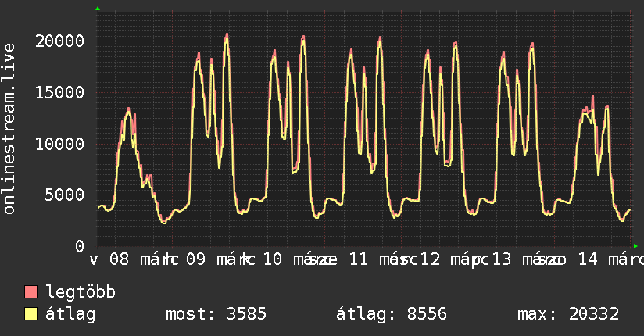Select the átlag legend label
Image resolution: width=644 pixels, height=336 pixels.
click(70, 315)
